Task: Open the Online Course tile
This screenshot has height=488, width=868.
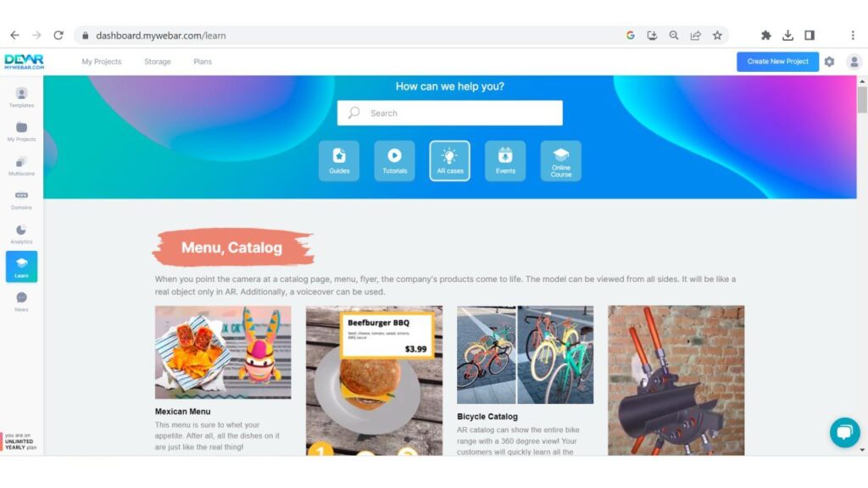Action: (x=561, y=161)
